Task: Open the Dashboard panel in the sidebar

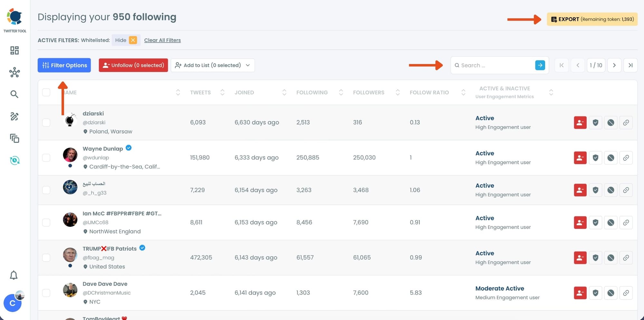Action: pos(14,50)
